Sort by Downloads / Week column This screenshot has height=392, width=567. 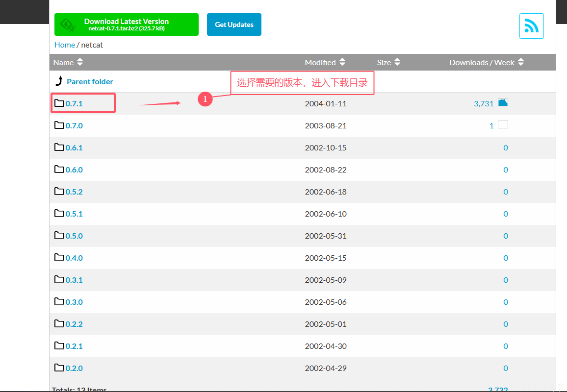487,62
